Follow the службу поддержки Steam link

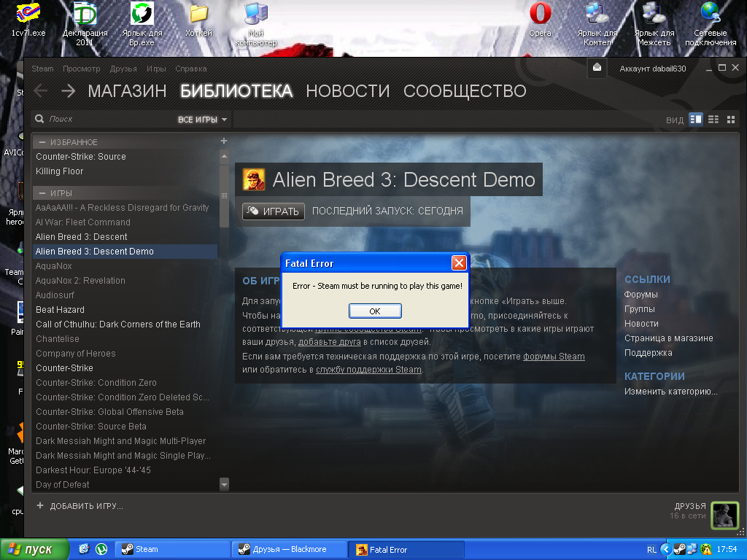(x=368, y=370)
